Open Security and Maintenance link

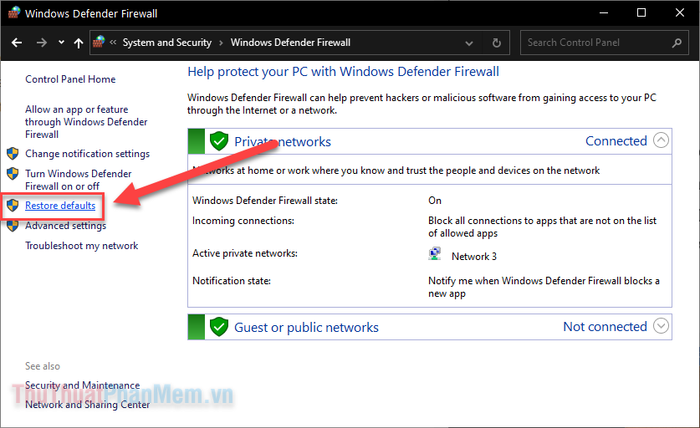(x=82, y=385)
